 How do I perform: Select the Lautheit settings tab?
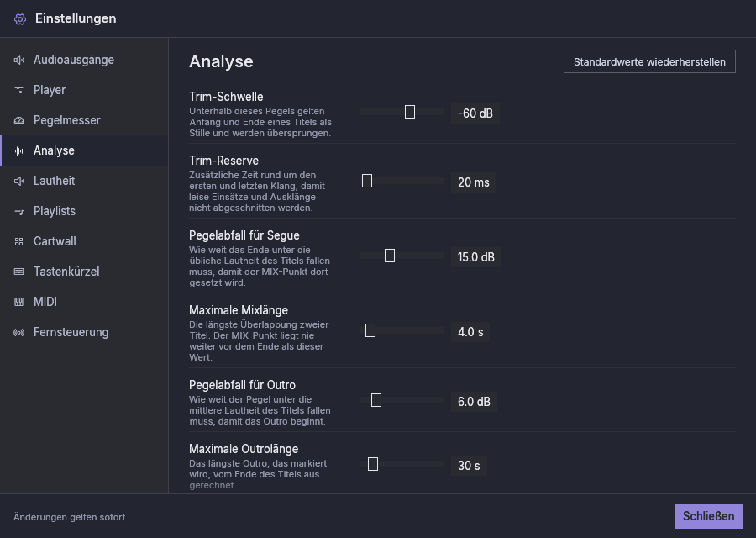coord(84,181)
